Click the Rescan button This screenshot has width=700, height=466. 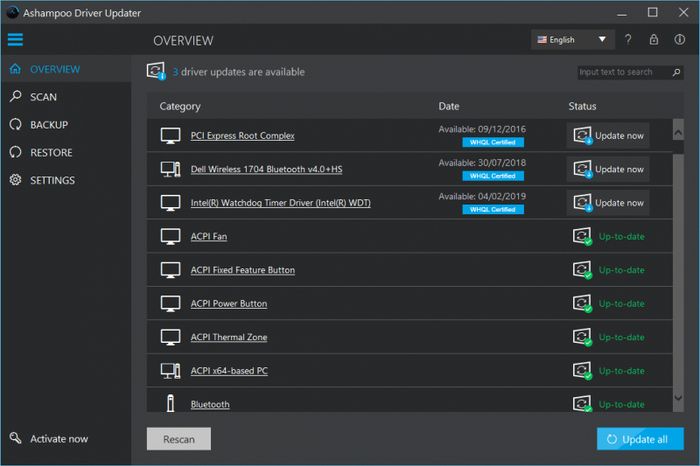click(179, 439)
